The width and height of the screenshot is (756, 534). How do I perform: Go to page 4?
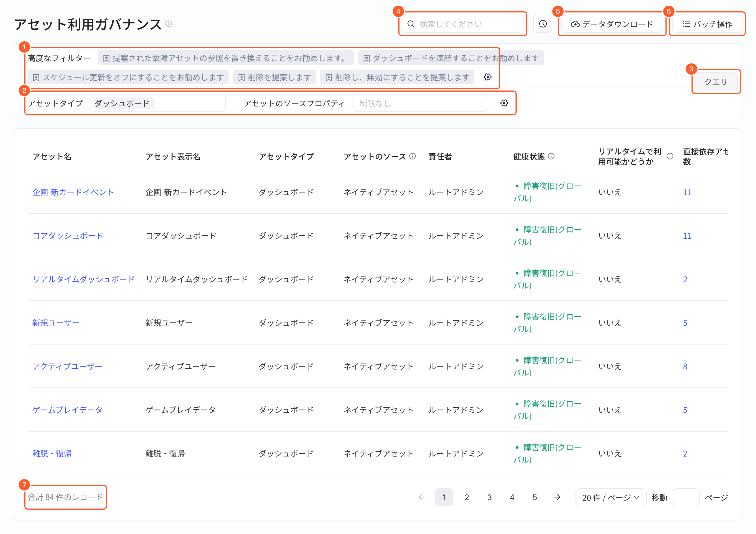[x=512, y=497]
